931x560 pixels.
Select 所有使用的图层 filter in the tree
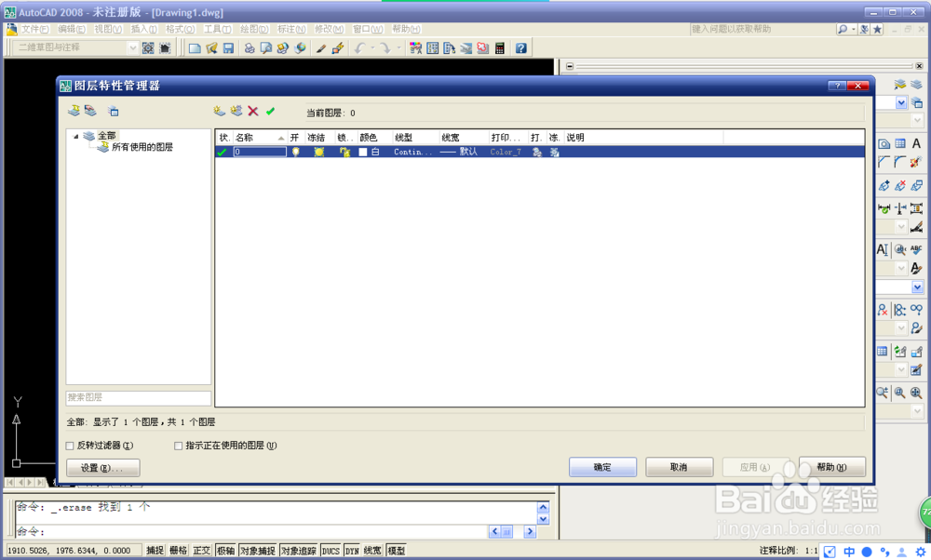[142, 147]
